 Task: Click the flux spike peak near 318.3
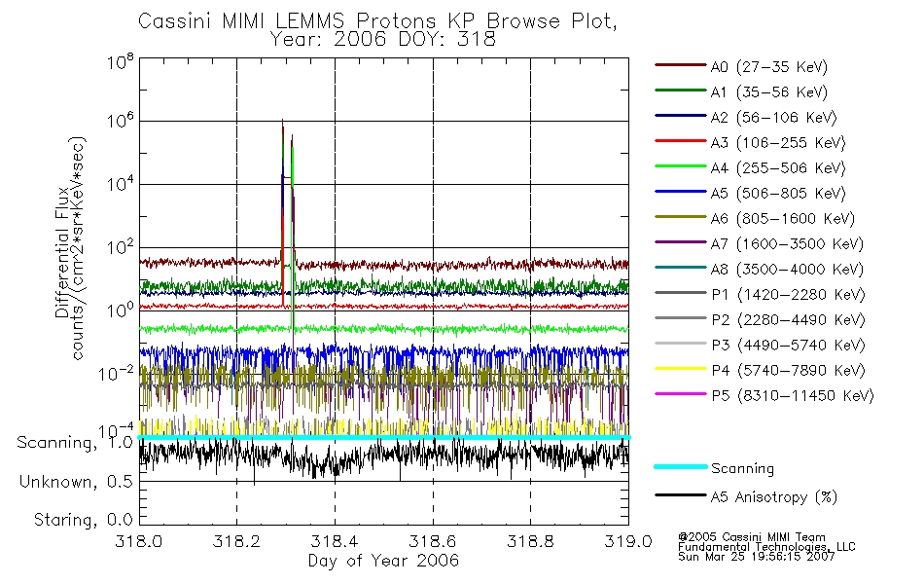(283, 121)
